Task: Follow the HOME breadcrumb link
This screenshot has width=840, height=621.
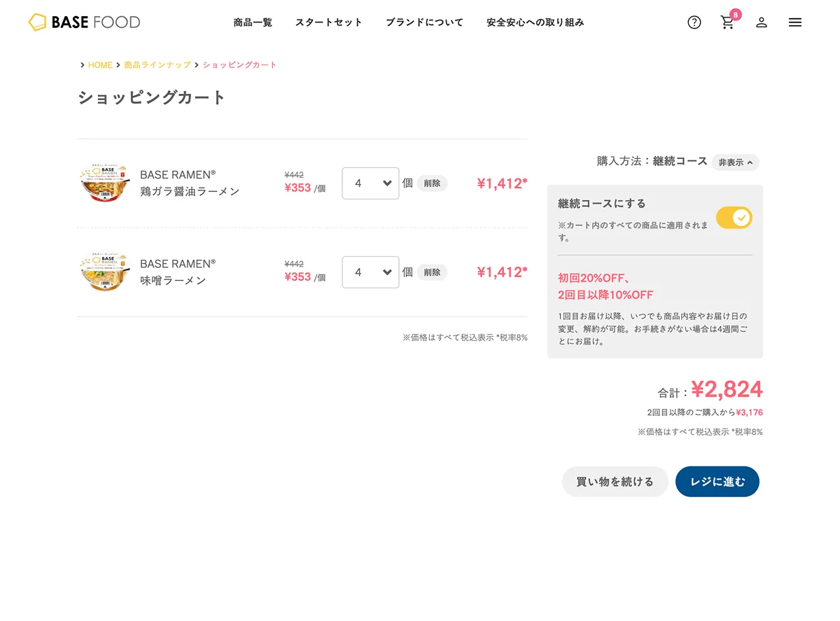Action: [100, 65]
